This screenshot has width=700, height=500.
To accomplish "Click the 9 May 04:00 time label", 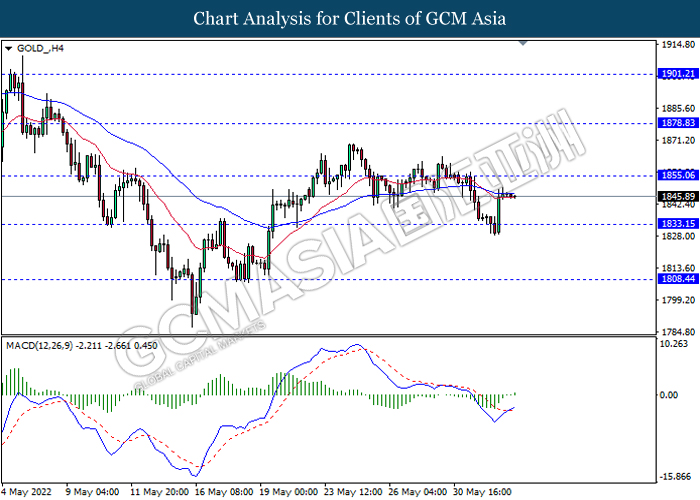I will (92, 492).
